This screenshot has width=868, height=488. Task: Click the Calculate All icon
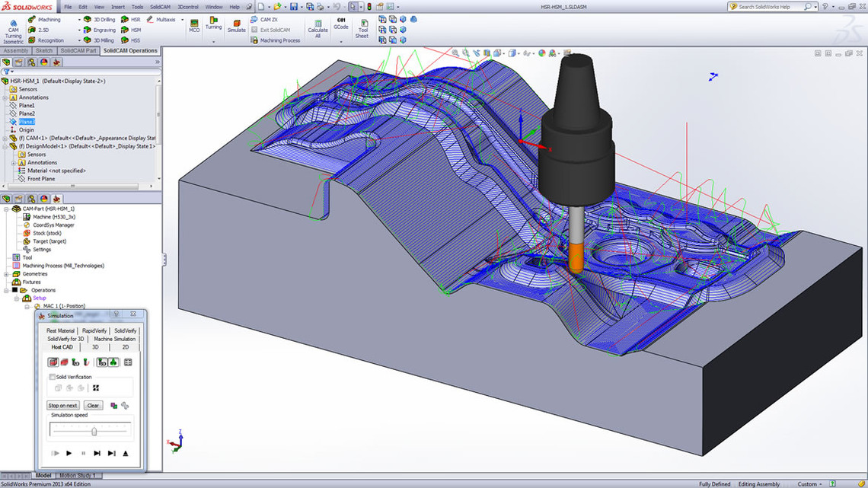tap(318, 27)
